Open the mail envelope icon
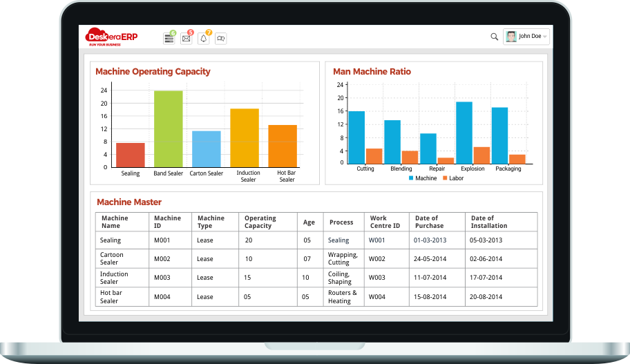The image size is (630, 364). pos(186,39)
